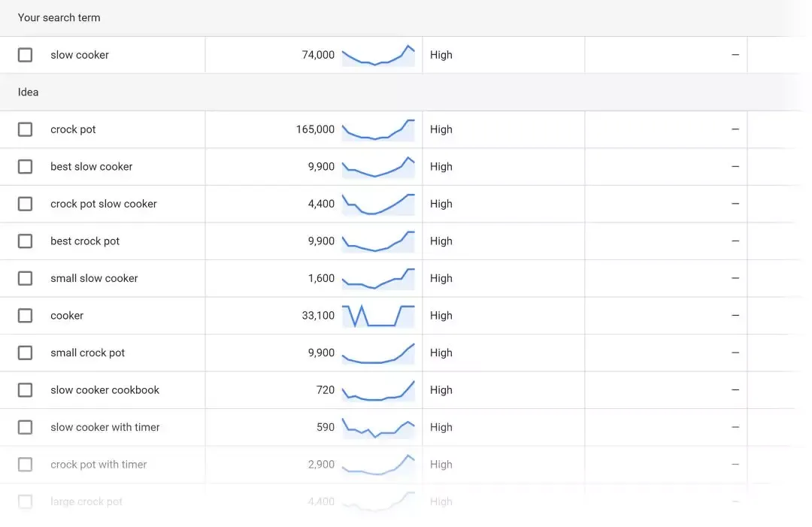Click the trend sparkline in the 720 row
Viewport: 812px width, 527px height.
[x=378, y=391]
